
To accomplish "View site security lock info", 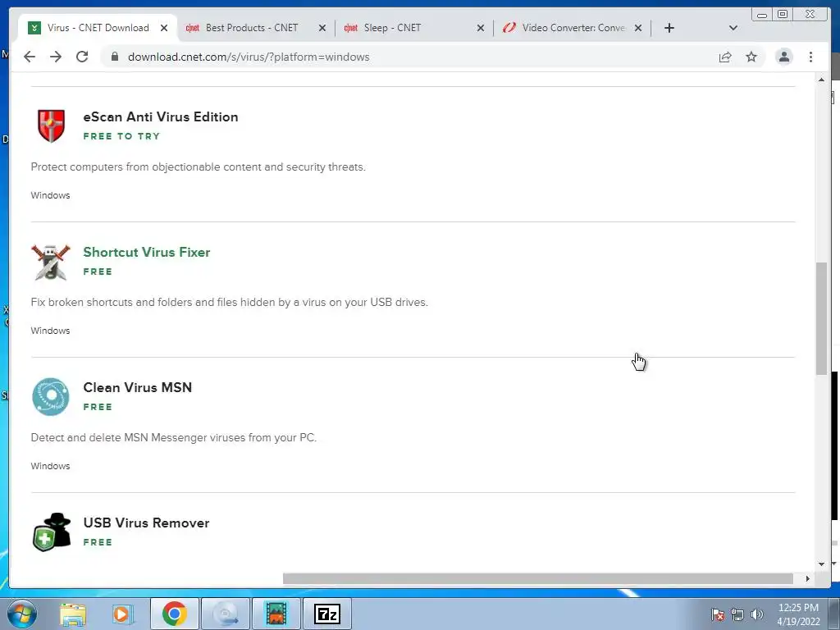I will [114, 57].
